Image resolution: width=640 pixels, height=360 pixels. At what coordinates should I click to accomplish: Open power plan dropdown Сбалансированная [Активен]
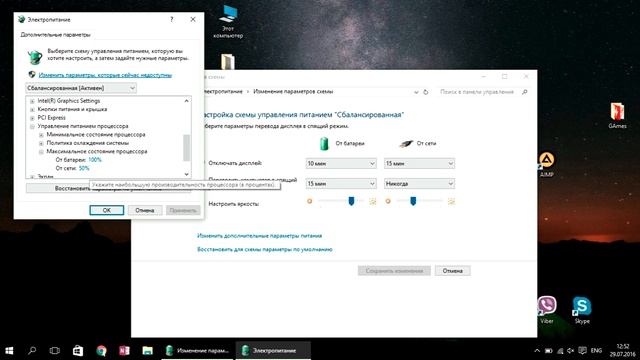(x=81, y=88)
